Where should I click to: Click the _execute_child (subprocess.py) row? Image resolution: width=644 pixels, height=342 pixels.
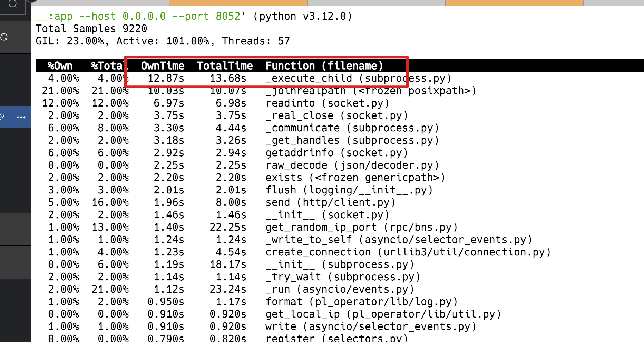click(358, 79)
